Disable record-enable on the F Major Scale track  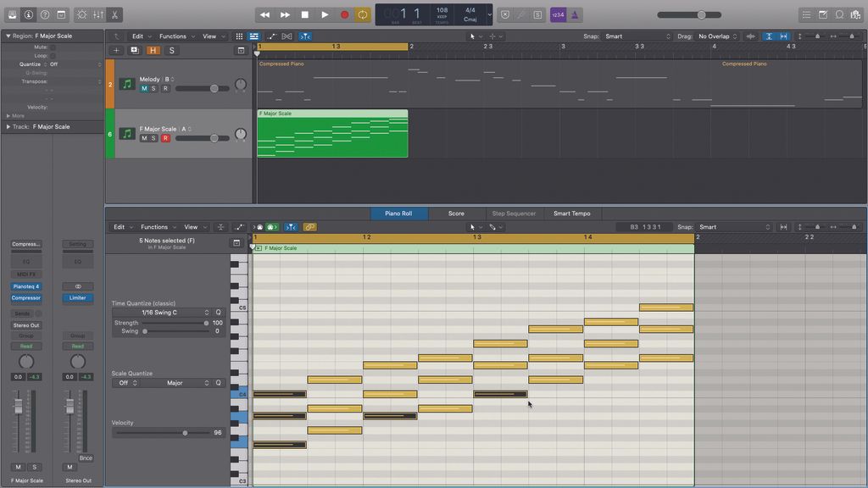coord(167,137)
